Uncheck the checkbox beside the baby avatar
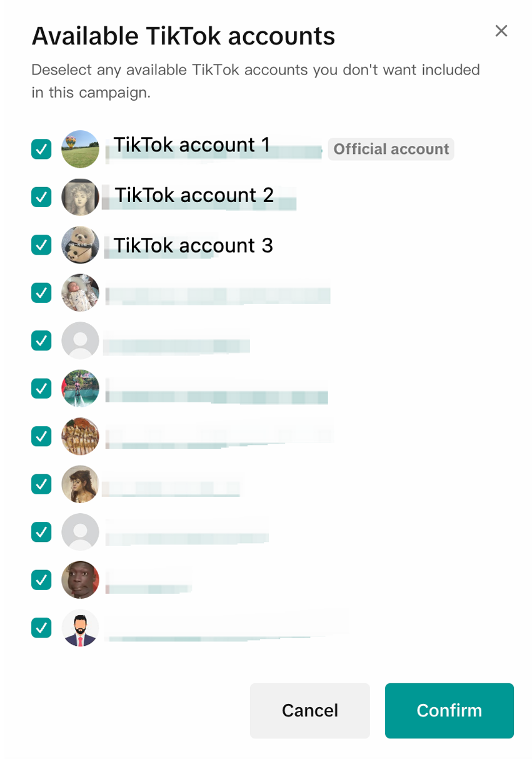Screen dimensions: 532x759 point(41,292)
